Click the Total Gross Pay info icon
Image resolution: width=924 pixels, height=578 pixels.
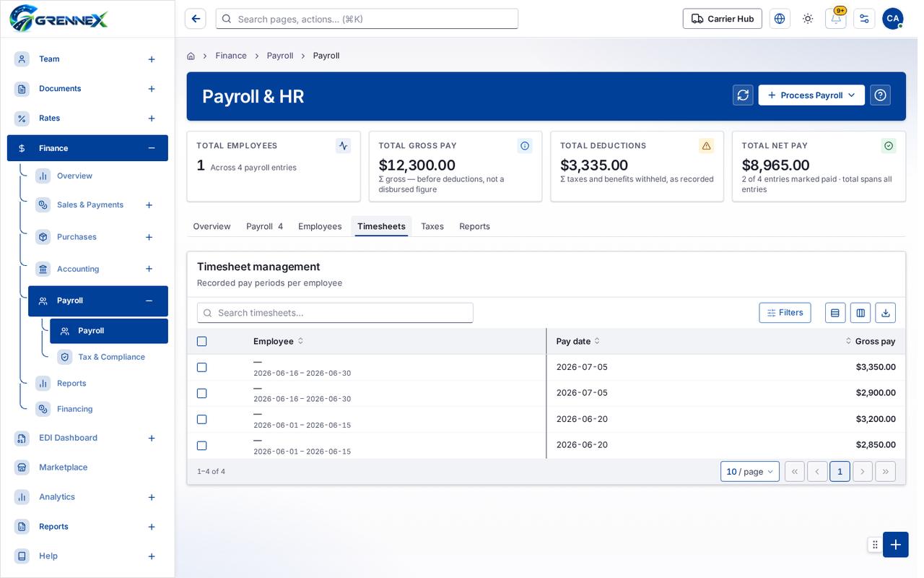[x=525, y=146]
